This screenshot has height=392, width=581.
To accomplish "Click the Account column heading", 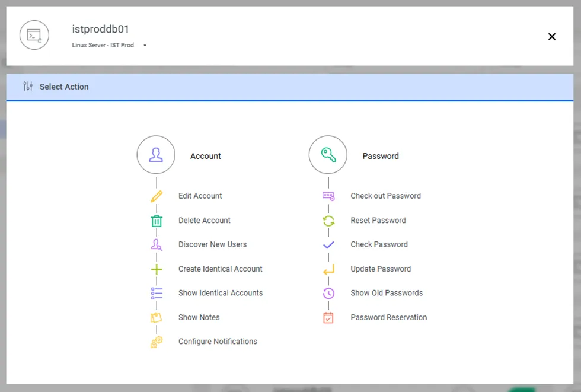I will pos(206,156).
